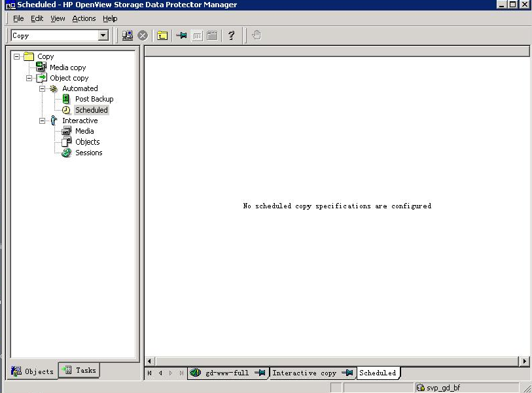
Task: Click the horizontal scrollbar left arrow
Action: [x=150, y=361]
